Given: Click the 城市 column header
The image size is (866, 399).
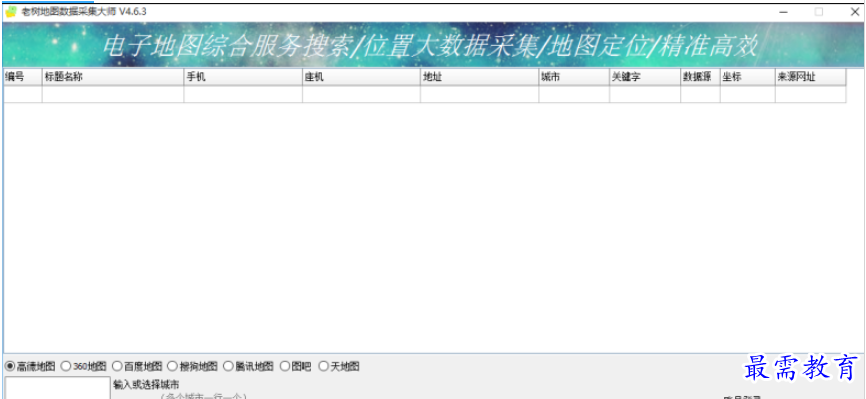Looking at the screenshot, I should [574, 77].
